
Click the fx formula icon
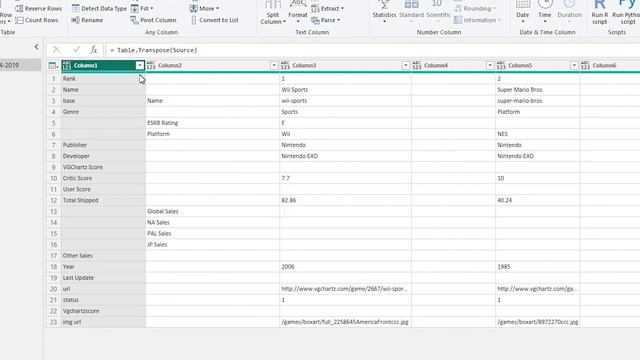[x=93, y=50]
